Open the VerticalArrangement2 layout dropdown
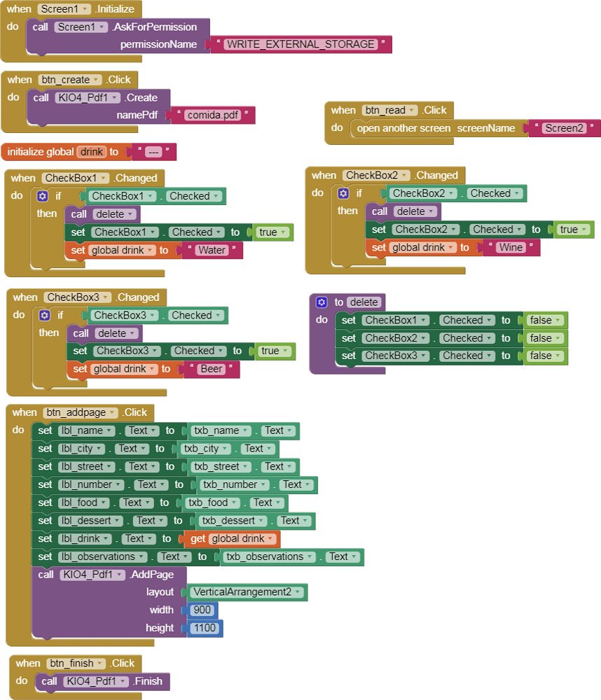The height and width of the screenshot is (700, 601). pos(249,592)
